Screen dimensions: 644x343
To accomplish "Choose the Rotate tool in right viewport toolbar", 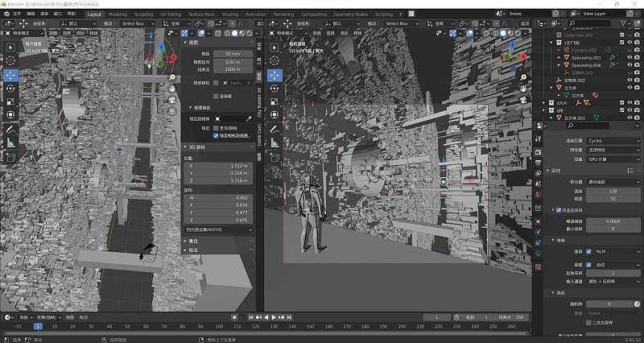I will [275, 89].
